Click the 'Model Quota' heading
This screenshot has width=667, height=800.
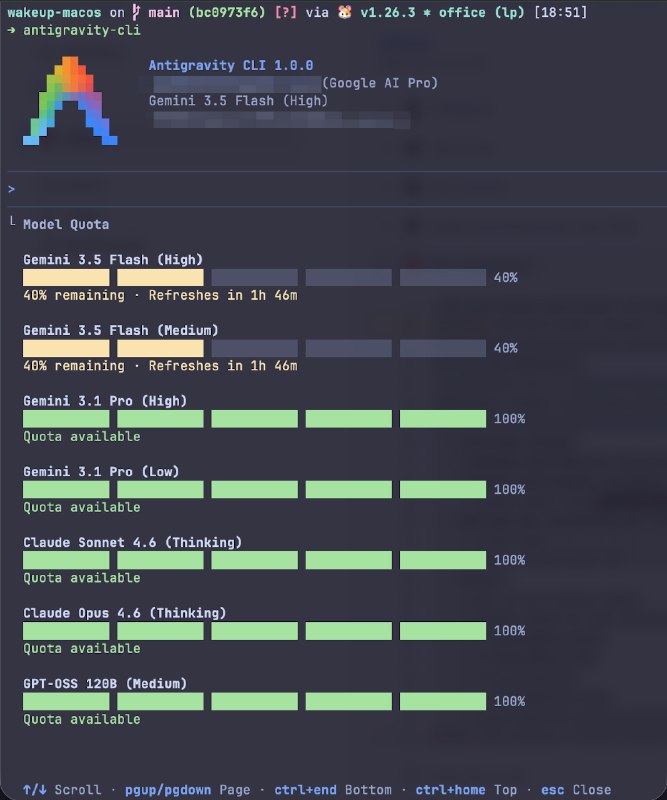[66, 224]
